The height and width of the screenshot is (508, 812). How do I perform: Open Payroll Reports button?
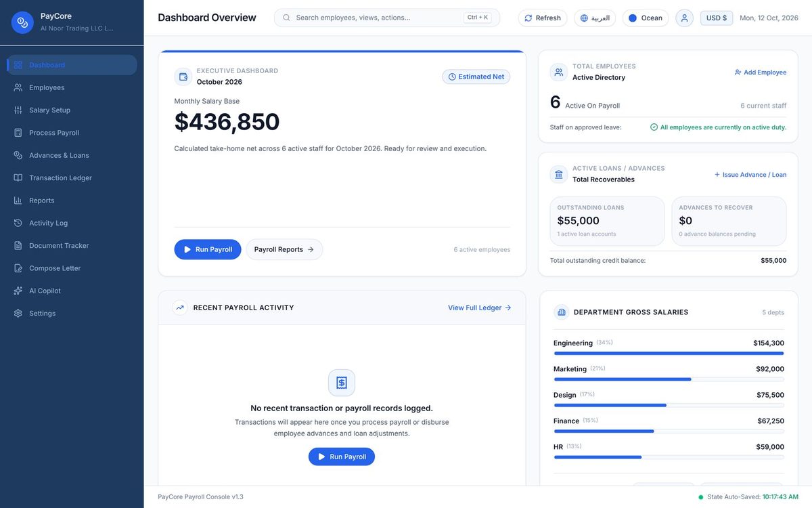pos(284,249)
